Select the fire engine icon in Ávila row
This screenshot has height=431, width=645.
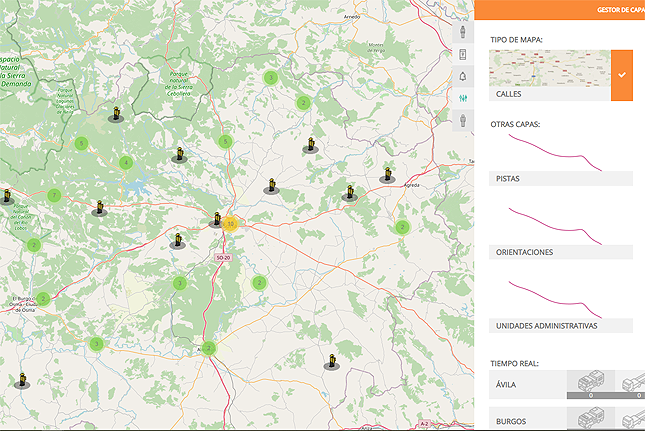589,381
